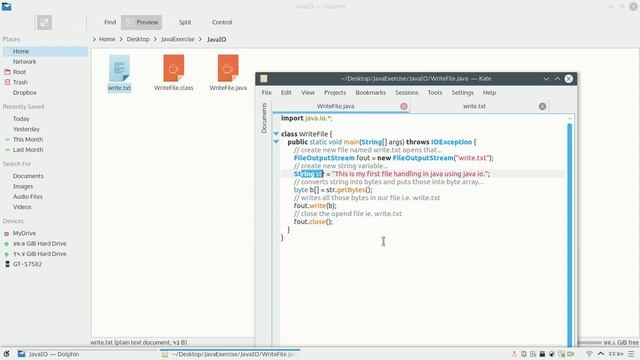Click the taskbar clock
This screenshot has height=360, width=640.
coord(616,354)
